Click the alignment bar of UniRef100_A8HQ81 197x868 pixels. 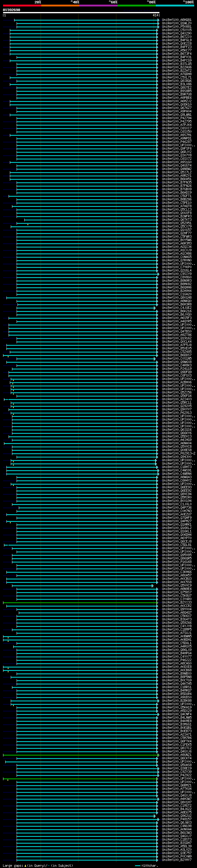pyautogui.click(x=86, y=20)
